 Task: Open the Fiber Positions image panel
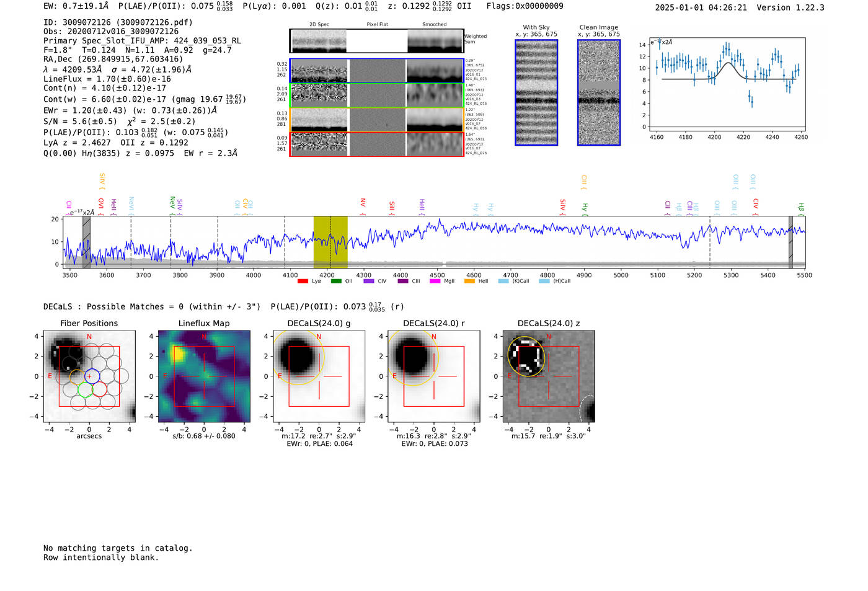(x=89, y=376)
